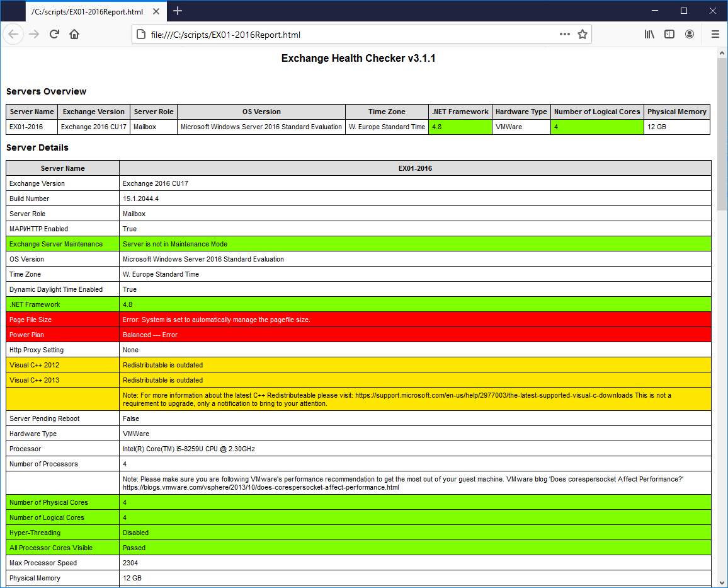The image size is (728, 588).
Task: Click the red Page File Size error row
Action: tap(358, 320)
